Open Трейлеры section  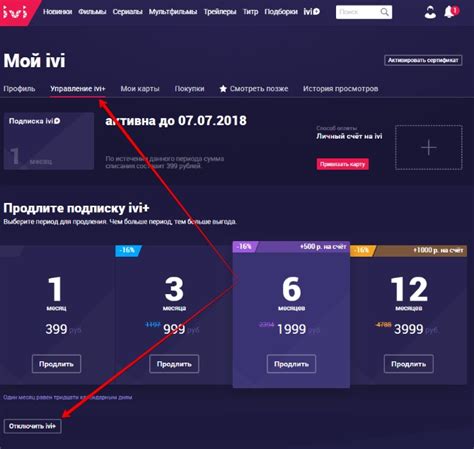tap(220, 12)
